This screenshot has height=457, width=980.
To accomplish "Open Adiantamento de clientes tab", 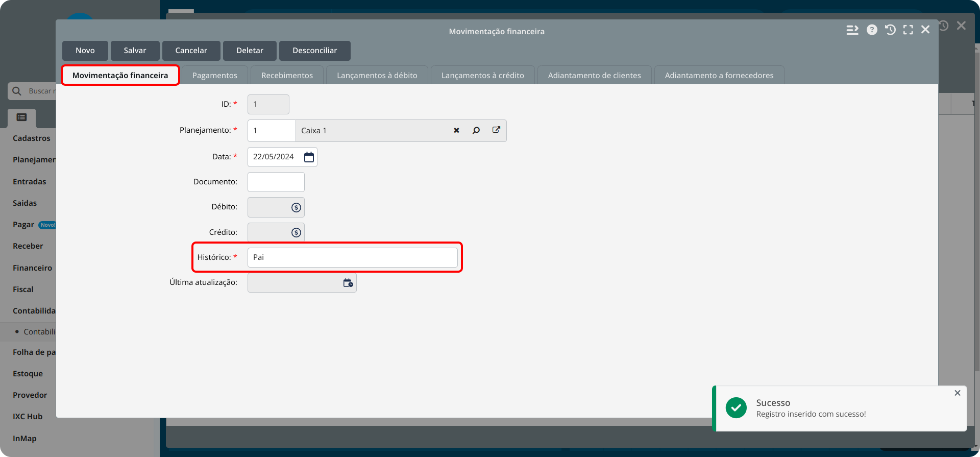I will (x=595, y=75).
